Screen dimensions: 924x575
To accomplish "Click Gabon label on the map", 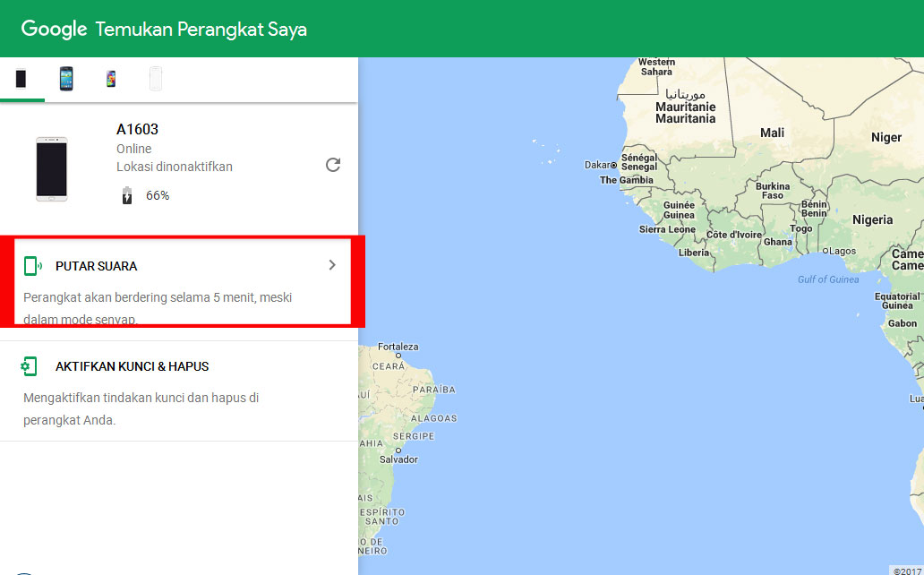I will point(903,323).
